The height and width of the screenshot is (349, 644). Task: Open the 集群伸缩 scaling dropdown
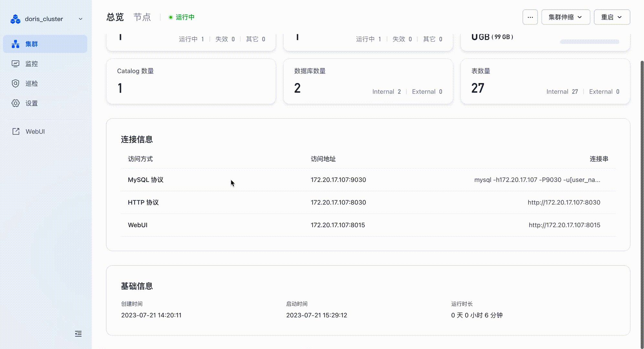click(x=566, y=17)
